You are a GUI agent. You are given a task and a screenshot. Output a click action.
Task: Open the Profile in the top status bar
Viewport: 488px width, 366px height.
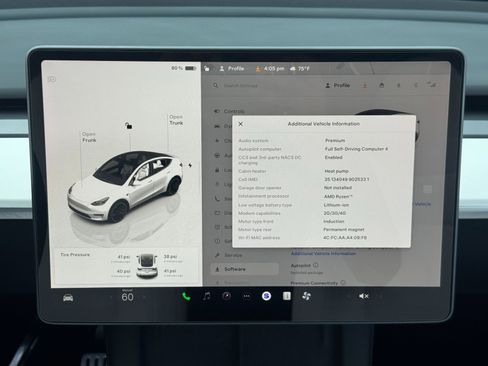tap(232, 68)
